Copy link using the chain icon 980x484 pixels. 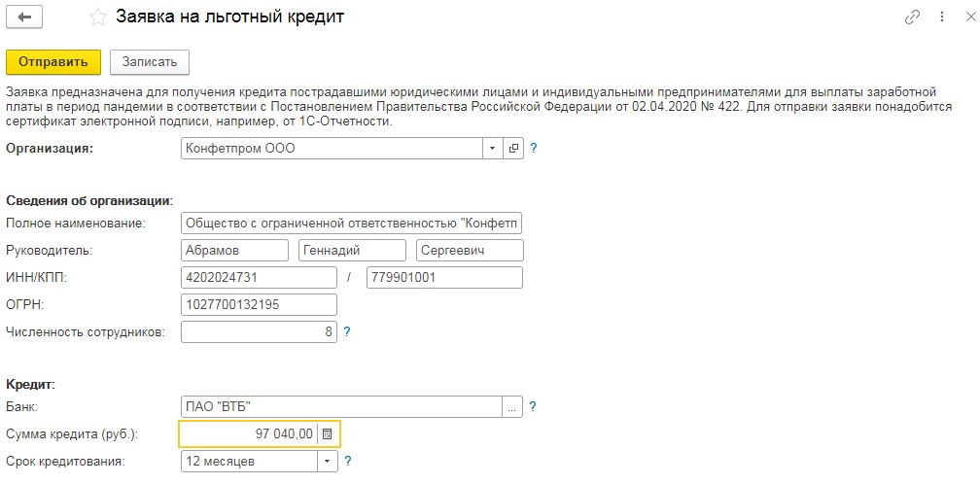913,17
